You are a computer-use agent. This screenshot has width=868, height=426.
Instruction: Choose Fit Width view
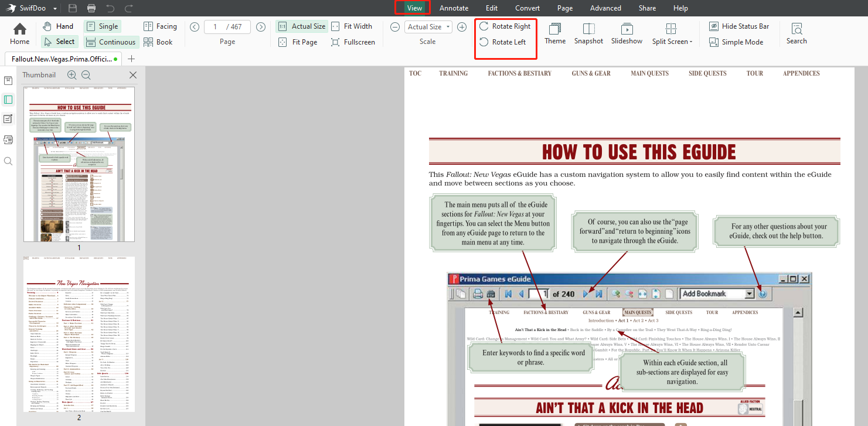(351, 26)
